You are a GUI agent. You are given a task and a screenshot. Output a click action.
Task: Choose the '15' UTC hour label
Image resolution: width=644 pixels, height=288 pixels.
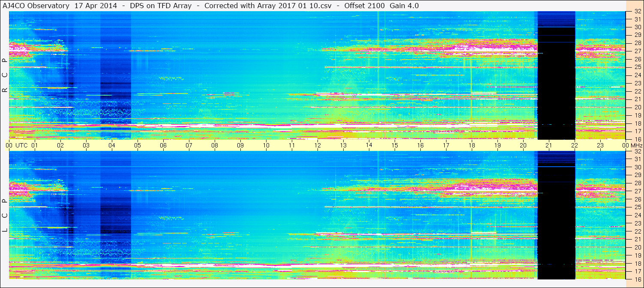pos(395,145)
